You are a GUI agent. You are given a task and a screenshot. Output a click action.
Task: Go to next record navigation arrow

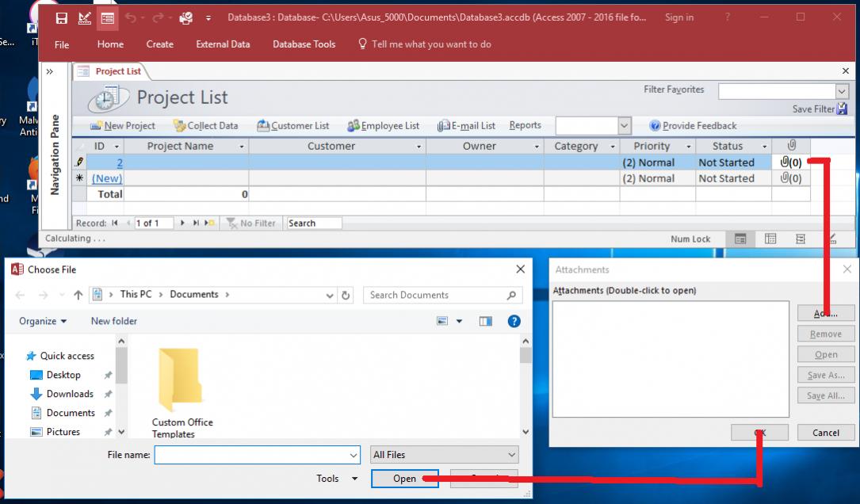pyautogui.click(x=182, y=223)
